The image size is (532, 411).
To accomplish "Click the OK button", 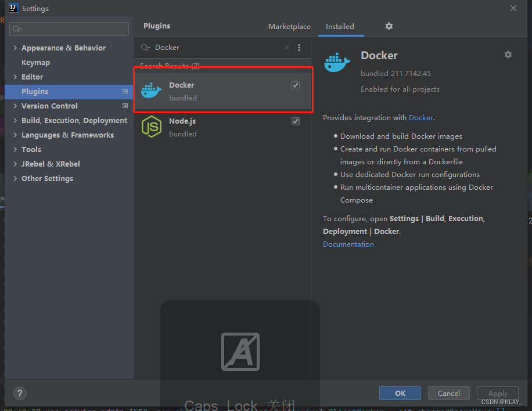I will coord(400,393).
